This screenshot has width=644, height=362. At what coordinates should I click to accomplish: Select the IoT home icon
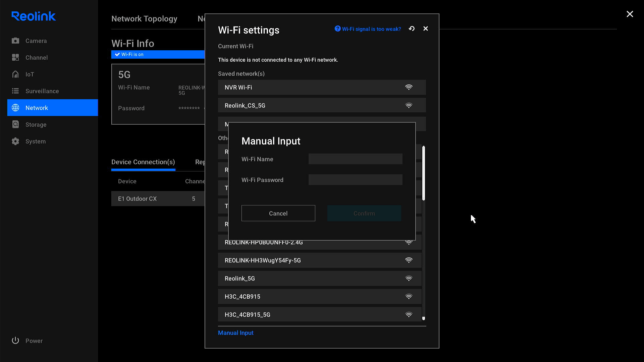click(x=15, y=74)
